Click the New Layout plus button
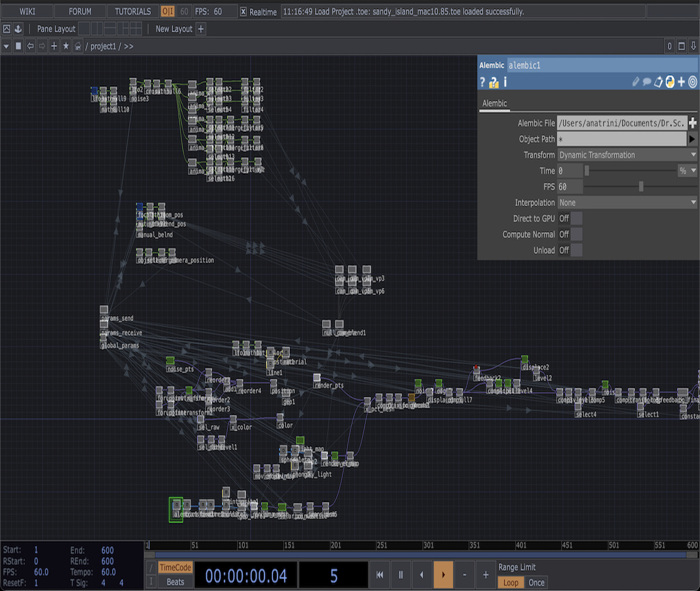 [200, 28]
